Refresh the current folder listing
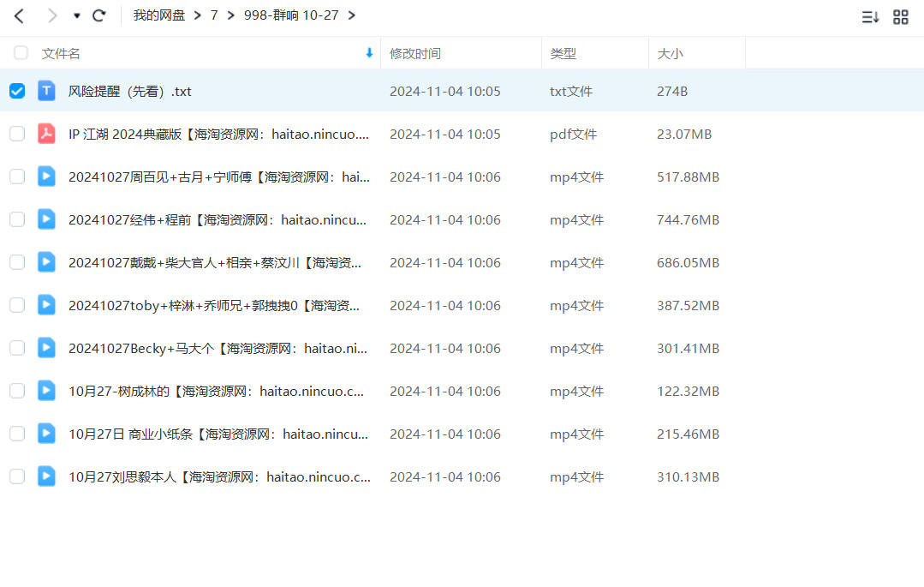924x587 pixels. pyautogui.click(x=99, y=15)
